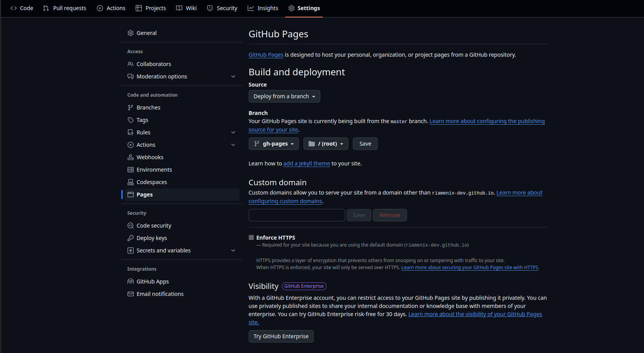Click the Deploy keys key icon
The width and height of the screenshot is (644, 353).
click(131, 238)
